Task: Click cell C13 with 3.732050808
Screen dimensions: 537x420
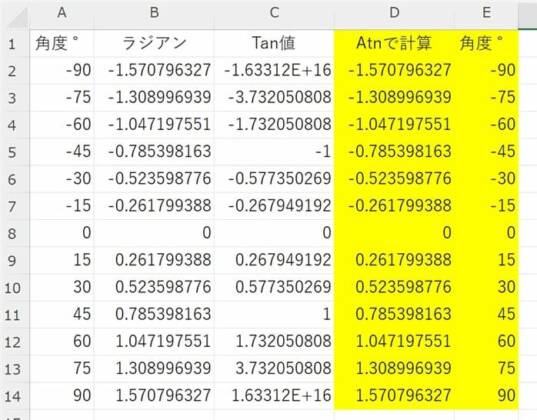Action: pyautogui.click(x=274, y=369)
